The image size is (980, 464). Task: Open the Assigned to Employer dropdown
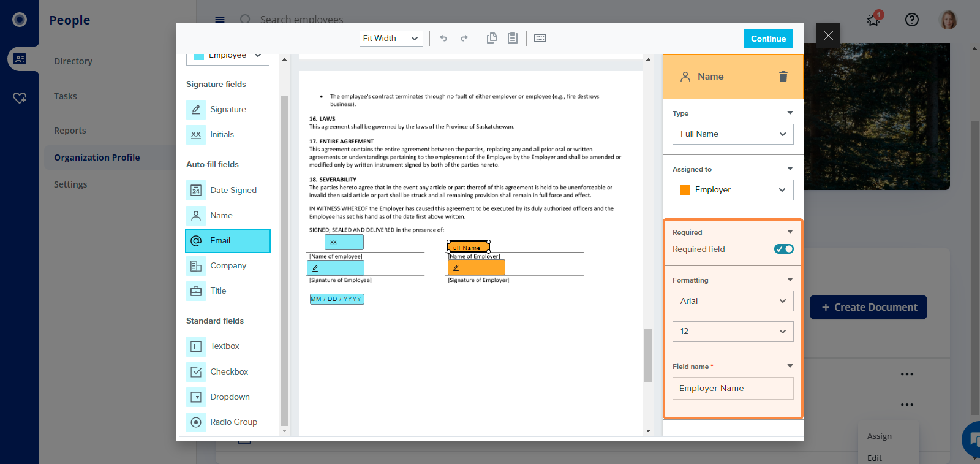click(x=733, y=190)
